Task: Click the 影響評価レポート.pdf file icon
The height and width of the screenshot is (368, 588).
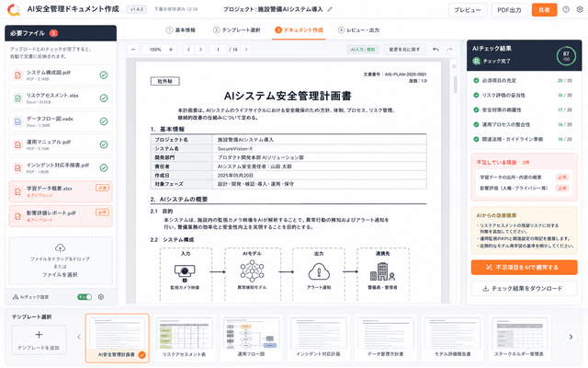Action: 17,216
